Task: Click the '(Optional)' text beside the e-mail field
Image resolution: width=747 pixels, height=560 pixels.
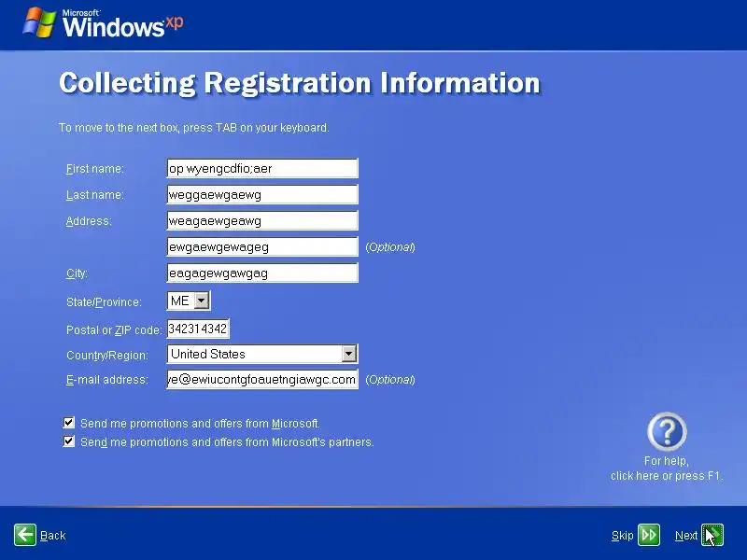Action: coord(390,380)
